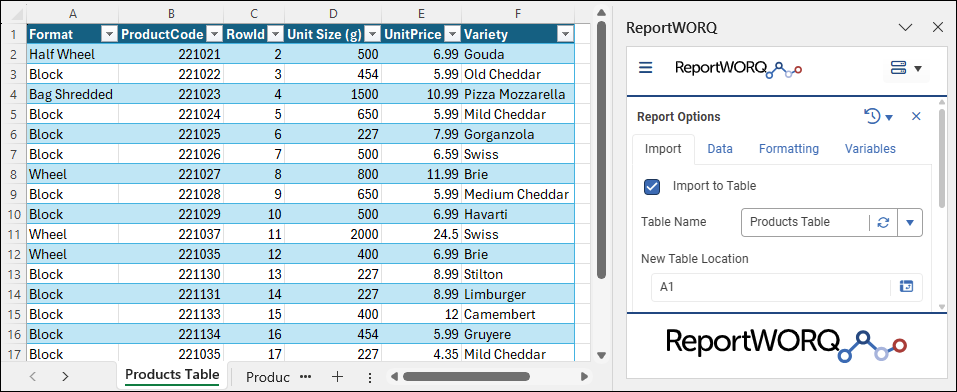Click the New Table Location input field
The width and height of the screenshot is (957, 392).
click(x=772, y=286)
